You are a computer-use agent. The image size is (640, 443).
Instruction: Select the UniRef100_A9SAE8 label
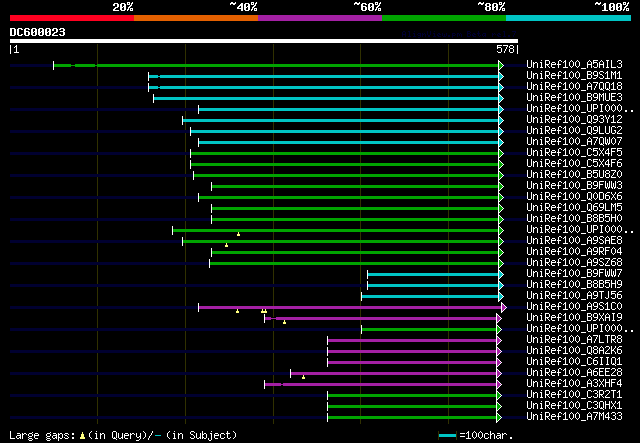574,241
